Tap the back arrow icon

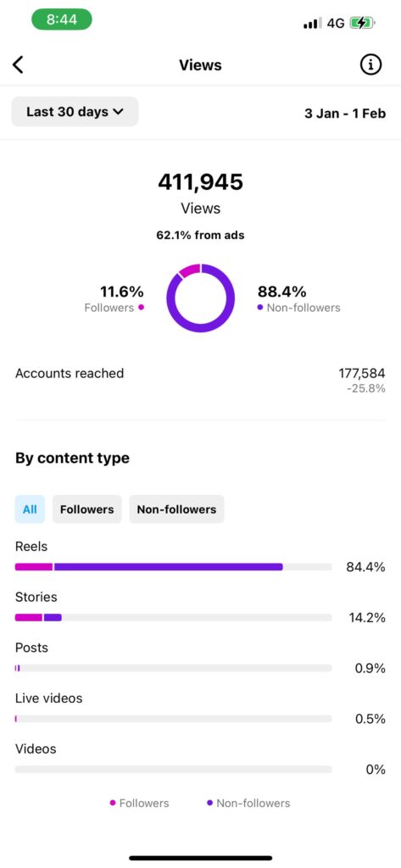19,64
